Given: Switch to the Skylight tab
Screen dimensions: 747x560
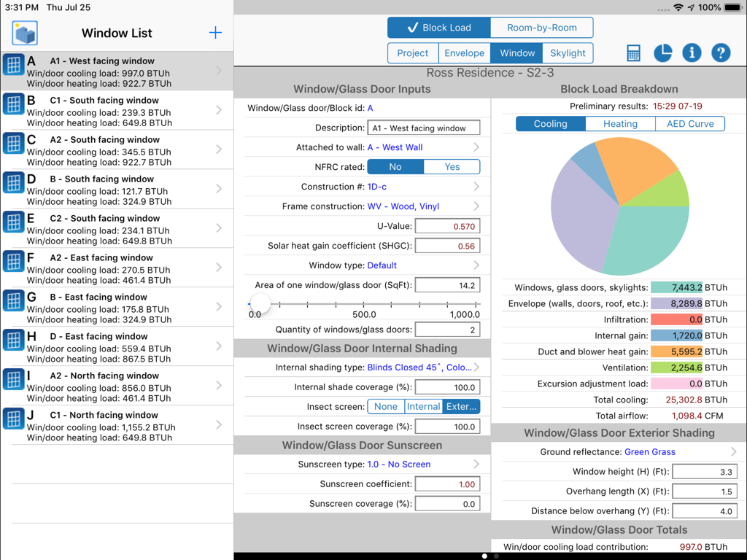Looking at the screenshot, I should click(569, 52).
